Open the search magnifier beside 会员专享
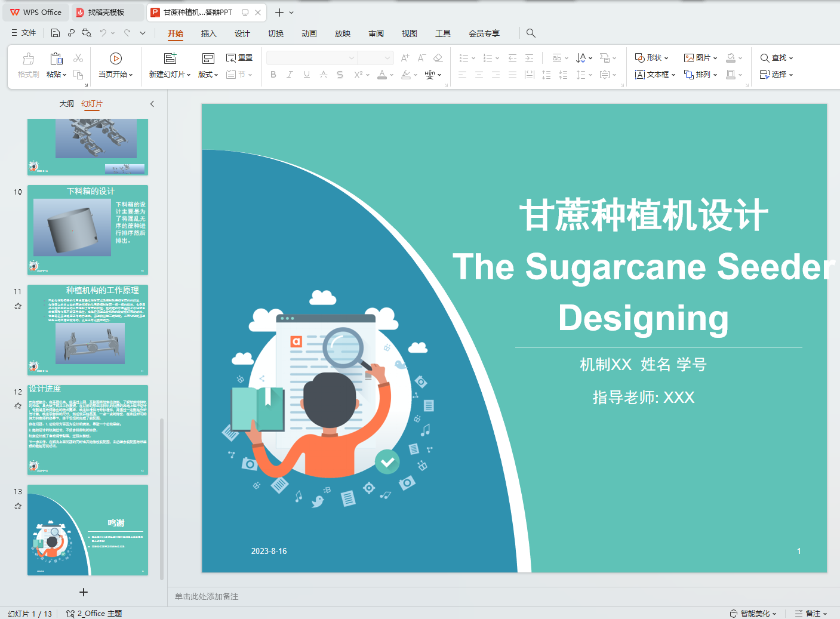This screenshot has width=840, height=619. coord(531,33)
